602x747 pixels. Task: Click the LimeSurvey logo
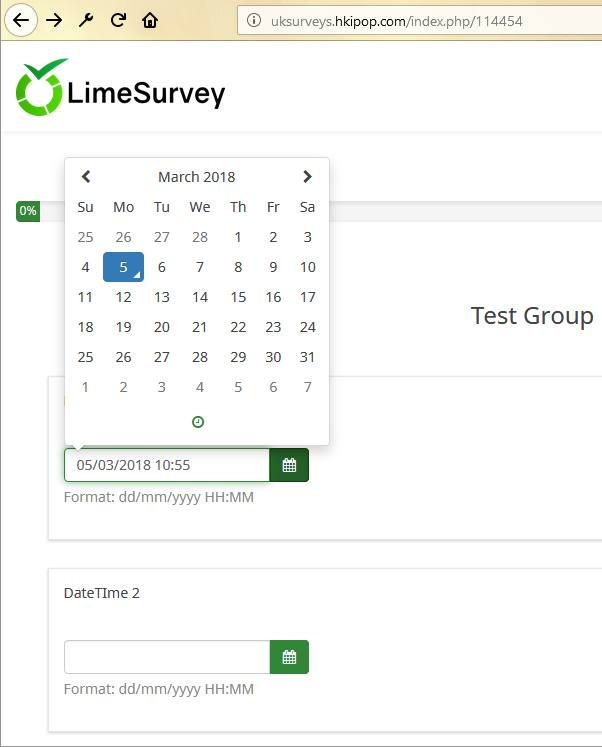tap(120, 90)
